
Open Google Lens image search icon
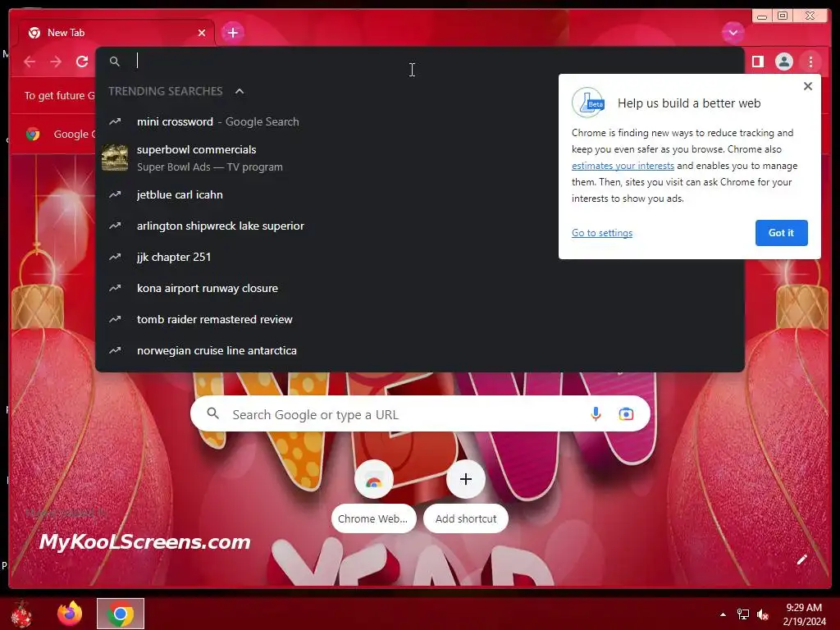626,414
